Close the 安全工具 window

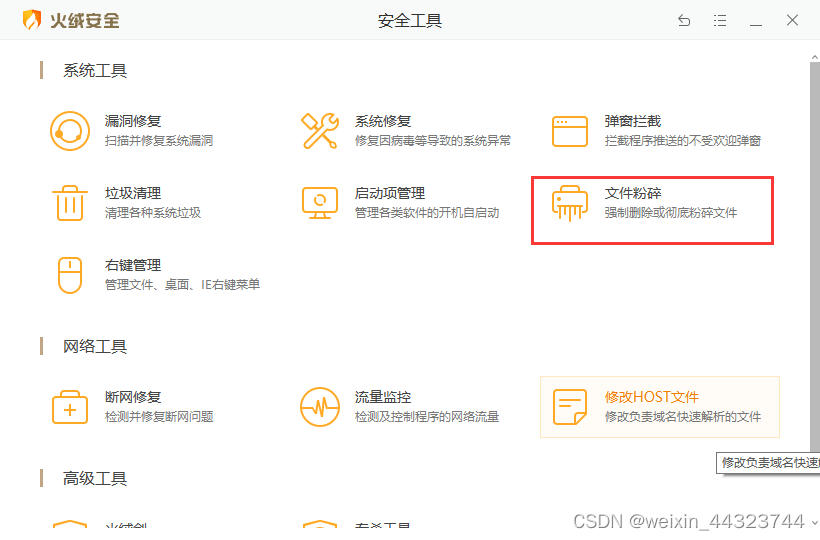click(x=792, y=20)
